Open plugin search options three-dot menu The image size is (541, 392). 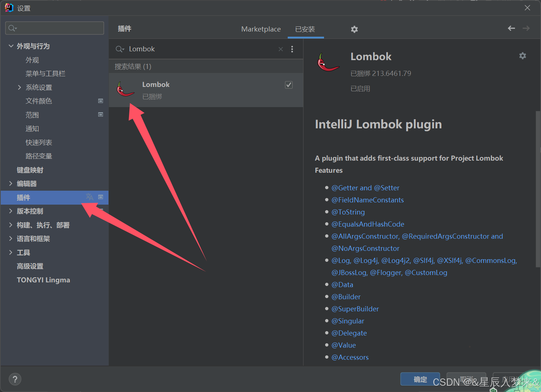292,49
